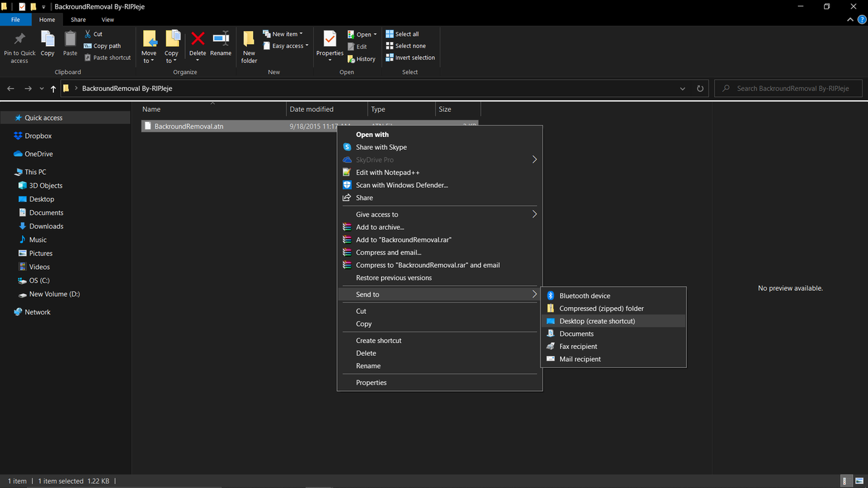Viewport: 868px width, 488px height.
Task: Click Edit in the ribbon Open group
Action: (x=357, y=47)
